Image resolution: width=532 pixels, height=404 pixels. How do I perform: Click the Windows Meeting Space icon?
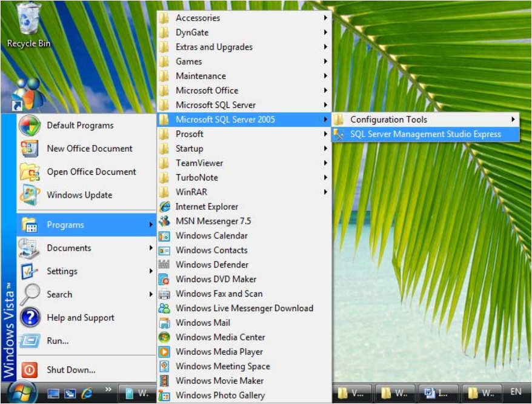click(x=165, y=366)
